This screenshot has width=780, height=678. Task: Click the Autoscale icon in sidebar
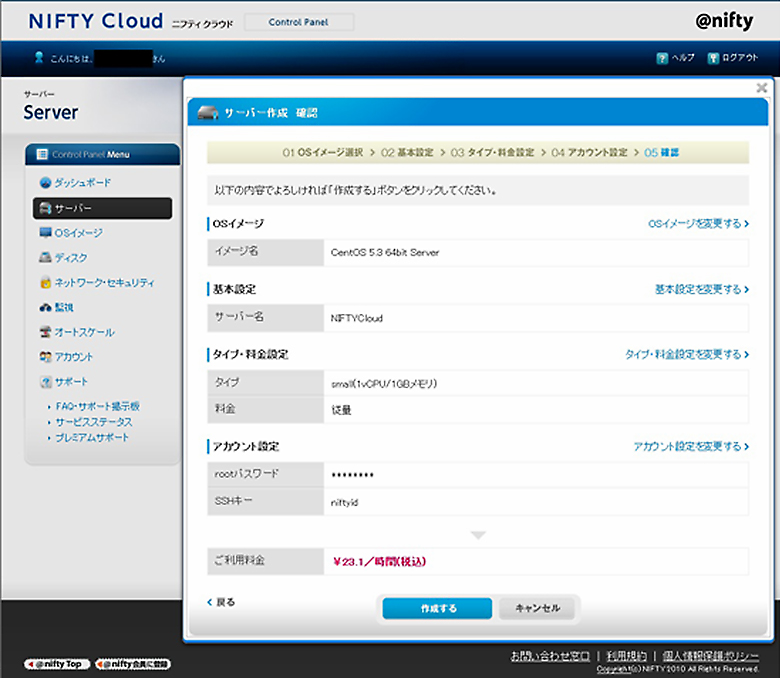pos(45,332)
